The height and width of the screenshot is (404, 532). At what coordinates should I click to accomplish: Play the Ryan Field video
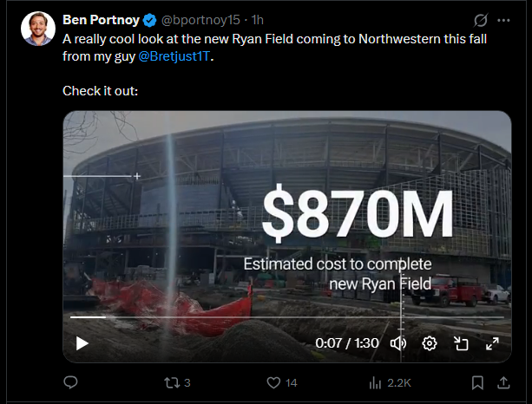pyautogui.click(x=82, y=342)
